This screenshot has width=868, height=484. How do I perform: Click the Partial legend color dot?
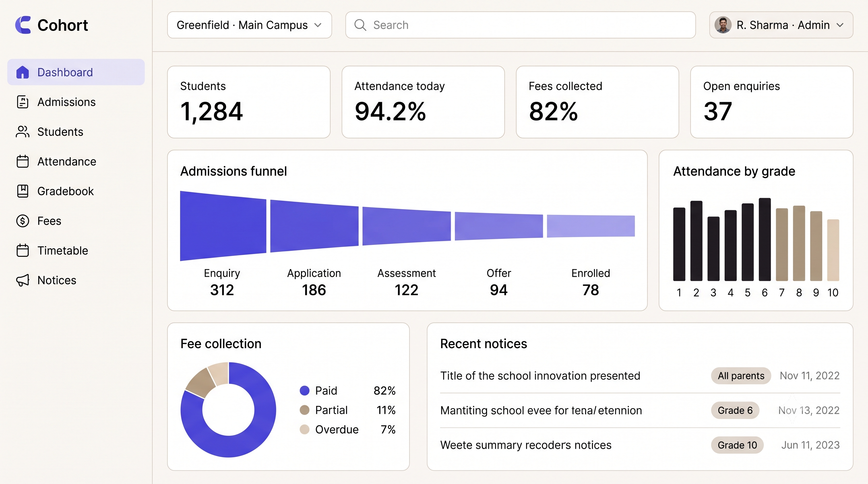coord(305,410)
